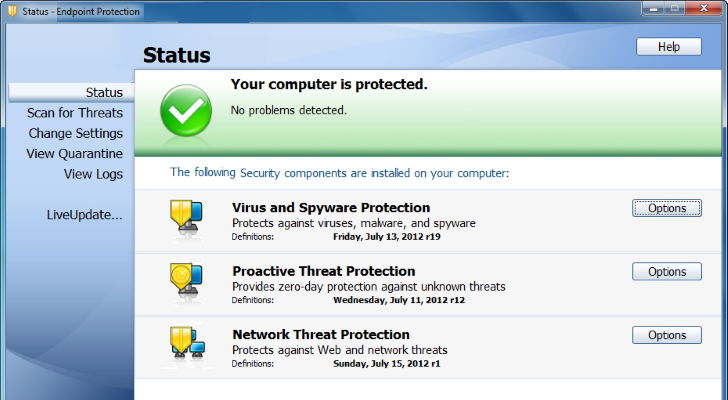Open Options for Proactive Threat Protection
The width and height of the screenshot is (728, 400).
667,272
